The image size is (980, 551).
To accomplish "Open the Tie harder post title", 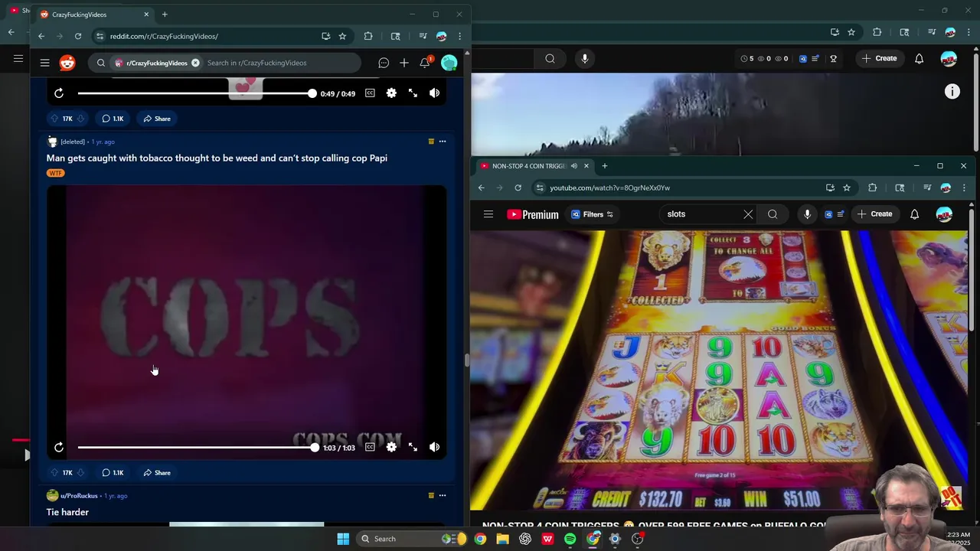I will coord(67,512).
